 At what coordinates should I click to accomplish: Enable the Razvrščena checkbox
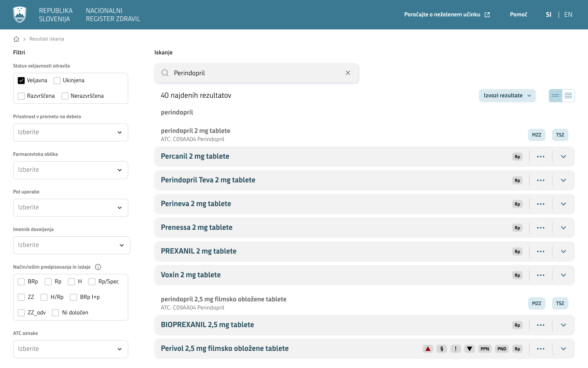pyautogui.click(x=21, y=96)
